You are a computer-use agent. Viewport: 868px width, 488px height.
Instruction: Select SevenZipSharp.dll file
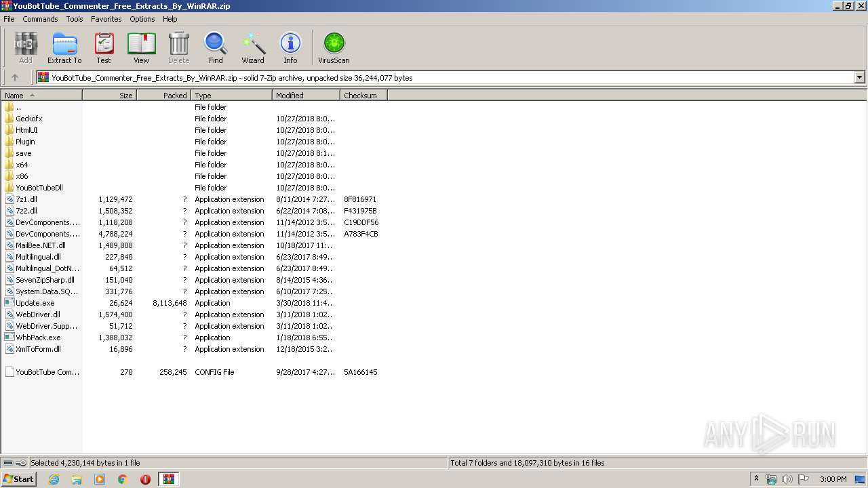coord(40,280)
